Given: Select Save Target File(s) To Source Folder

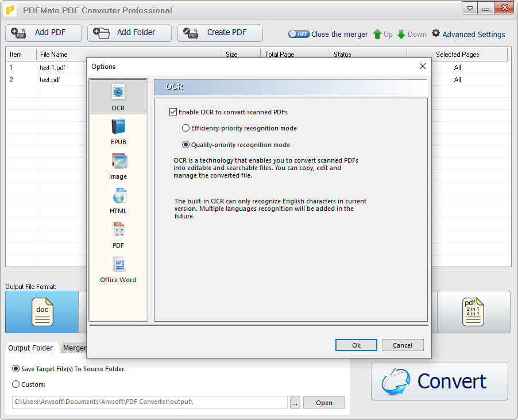Looking at the screenshot, I should (x=16, y=369).
